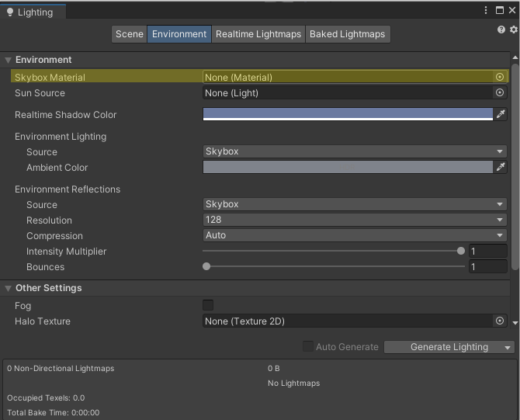Click the Environment Lighting label
The image size is (520, 420).
pyautogui.click(x=61, y=137)
